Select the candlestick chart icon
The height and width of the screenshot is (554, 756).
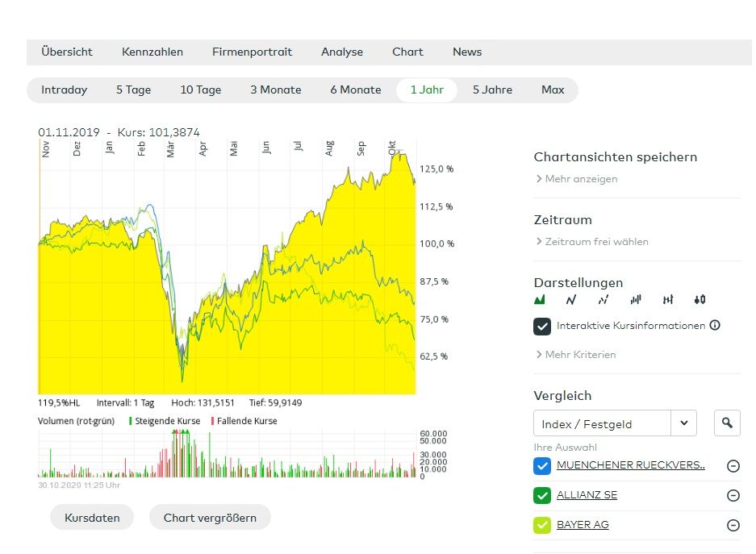[700, 300]
